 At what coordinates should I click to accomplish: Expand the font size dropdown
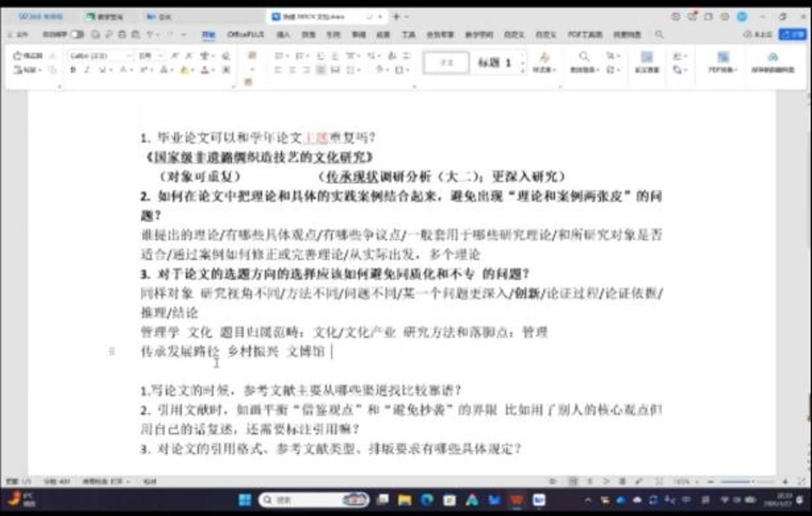(x=160, y=56)
